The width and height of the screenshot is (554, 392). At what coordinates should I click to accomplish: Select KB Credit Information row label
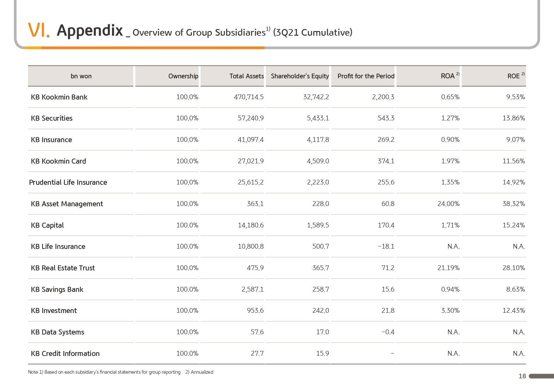click(x=65, y=353)
